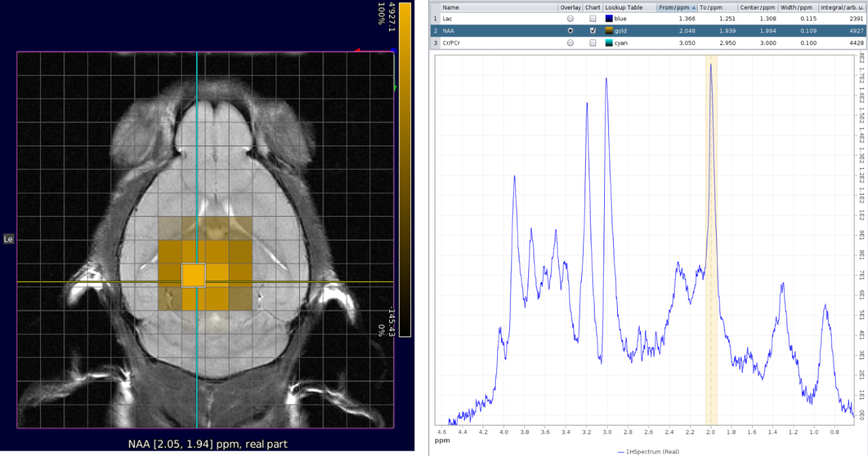The image size is (868, 456).
Task: Enable the Chart checkbox for Cr/PCr
Action: click(593, 43)
